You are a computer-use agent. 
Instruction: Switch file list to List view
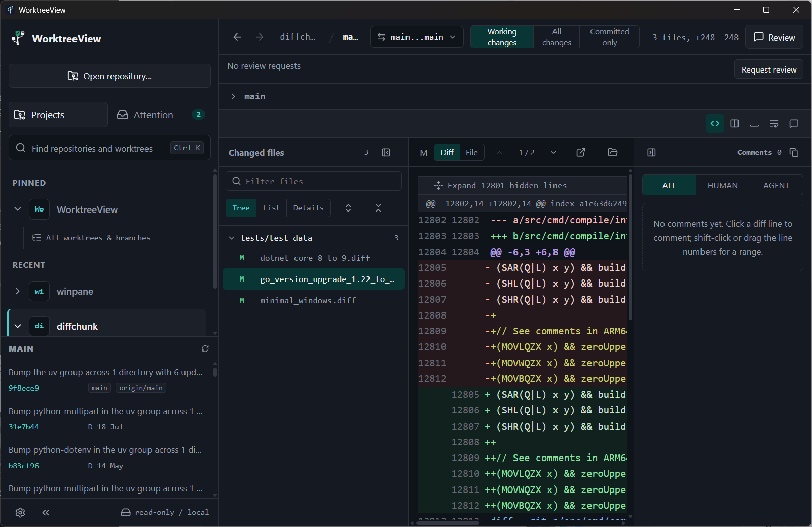tap(271, 208)
